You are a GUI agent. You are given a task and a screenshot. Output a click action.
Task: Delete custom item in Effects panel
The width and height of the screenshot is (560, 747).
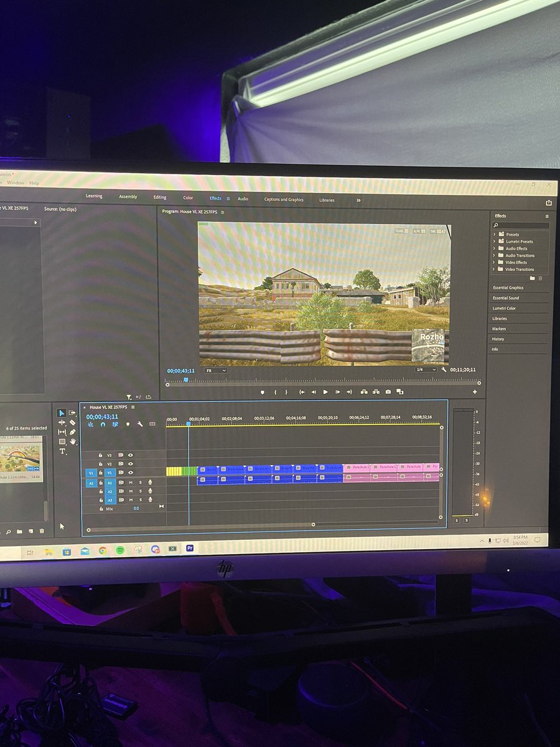(540, 278)
